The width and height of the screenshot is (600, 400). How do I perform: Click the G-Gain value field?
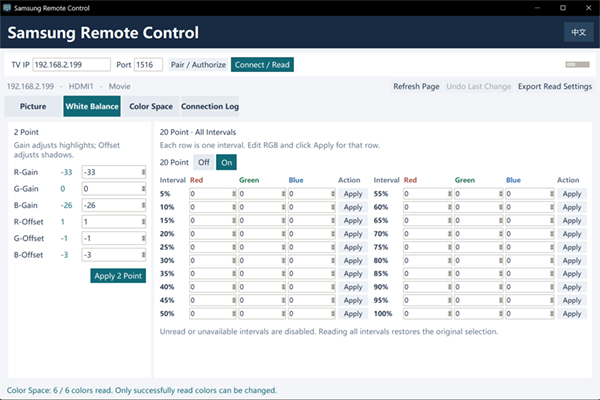[114, 189]
